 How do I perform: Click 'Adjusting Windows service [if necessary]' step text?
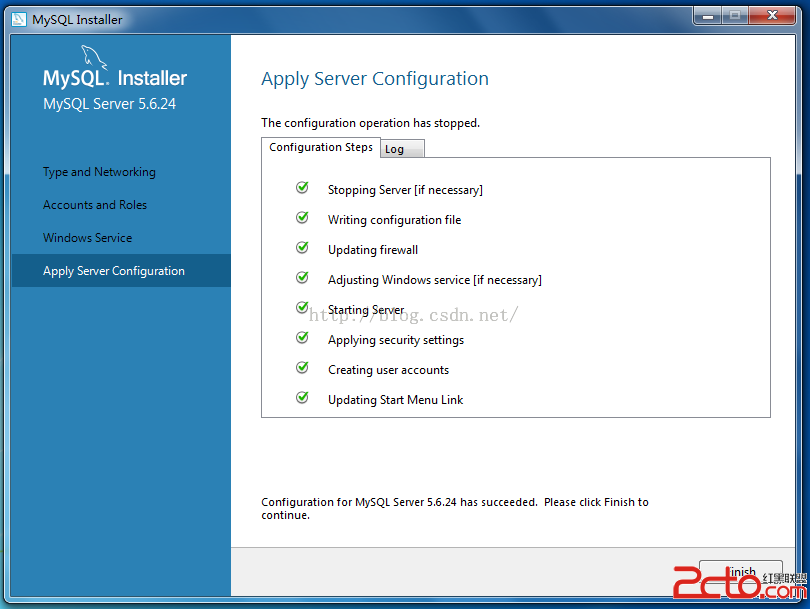[x=435, y=280]
